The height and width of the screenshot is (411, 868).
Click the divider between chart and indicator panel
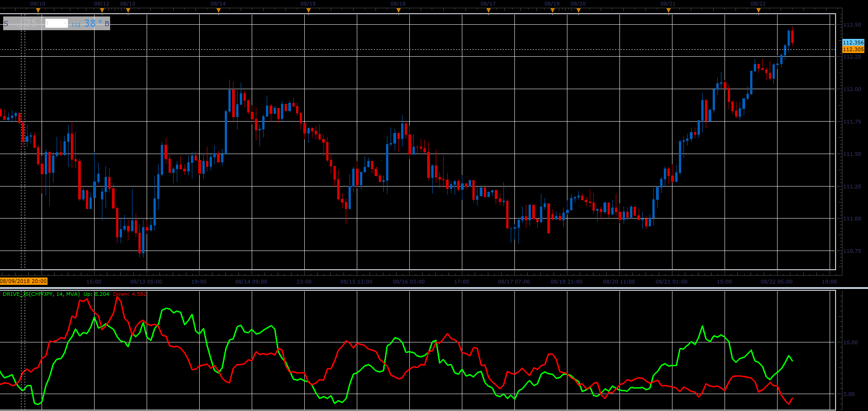coord(434,288)
